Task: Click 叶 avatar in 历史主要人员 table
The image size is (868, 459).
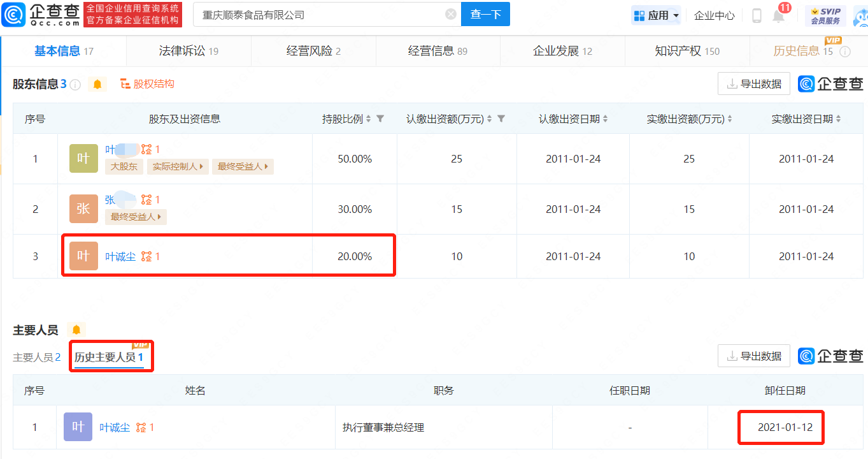Action: tap(78, 426)
